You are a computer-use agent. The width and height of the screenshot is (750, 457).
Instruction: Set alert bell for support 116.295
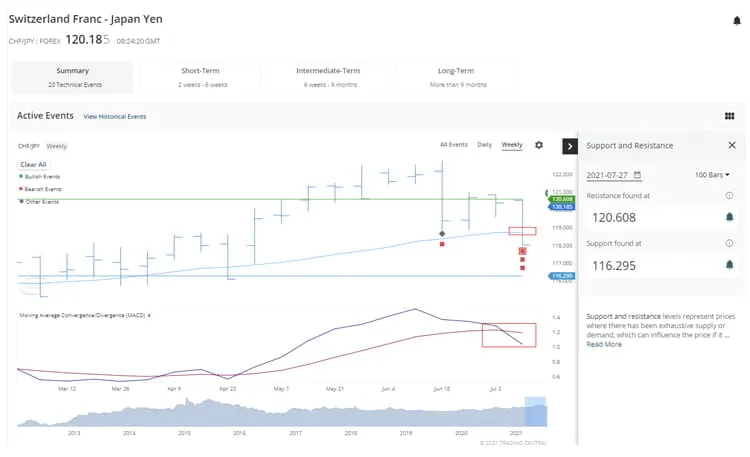click(x=729, y=264)
